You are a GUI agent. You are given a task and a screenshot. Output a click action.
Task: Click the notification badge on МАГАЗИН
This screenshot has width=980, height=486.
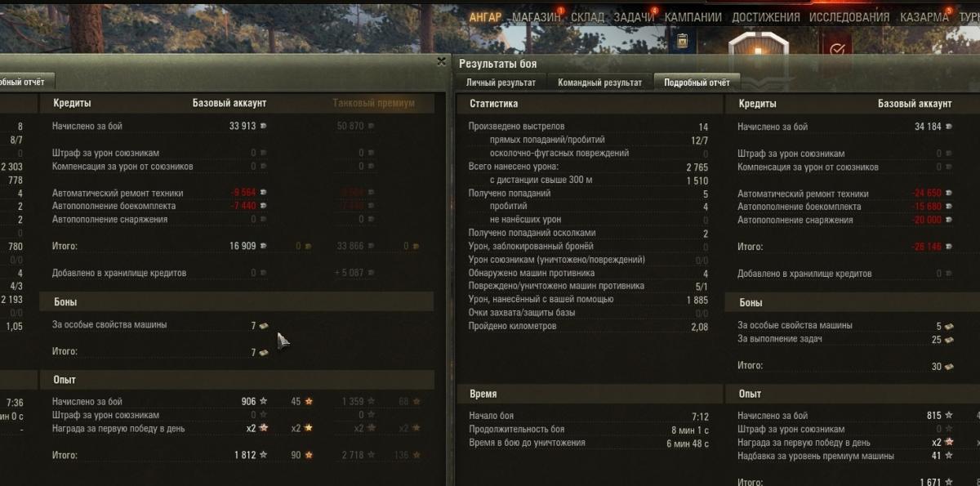click(561, 10)
